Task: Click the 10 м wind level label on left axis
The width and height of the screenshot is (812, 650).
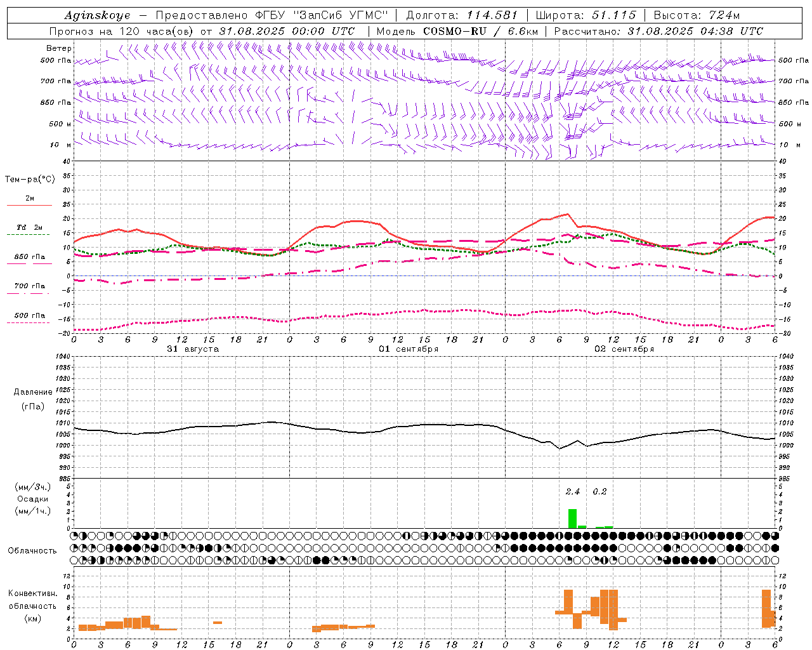Action: coord(61,145)
